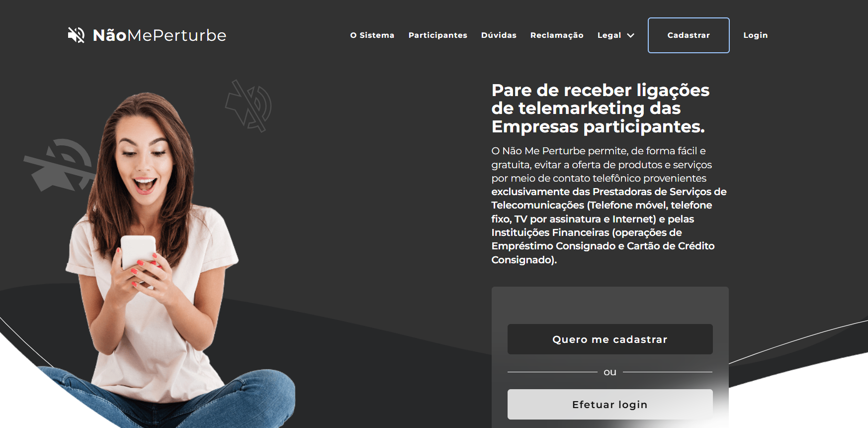Image resolution: width=868 pixels, height=428 pixels.
Task: Click the outlined muted speaker icon near the woman's head
Action: pos(249,106)
